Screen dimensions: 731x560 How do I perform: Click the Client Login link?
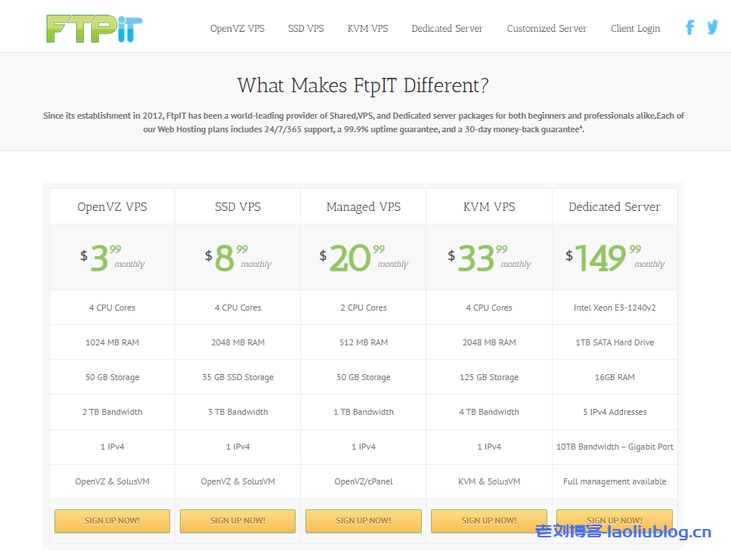[635, 29]
